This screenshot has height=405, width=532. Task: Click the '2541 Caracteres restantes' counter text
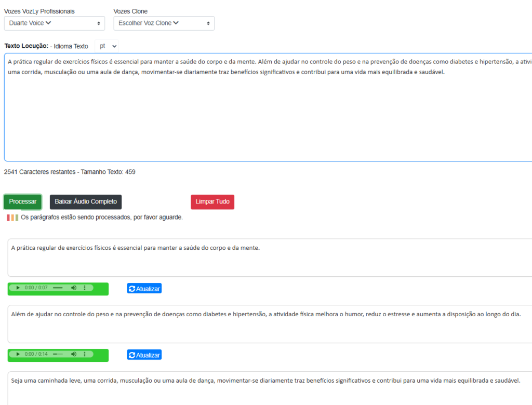[x=39, y=172]
